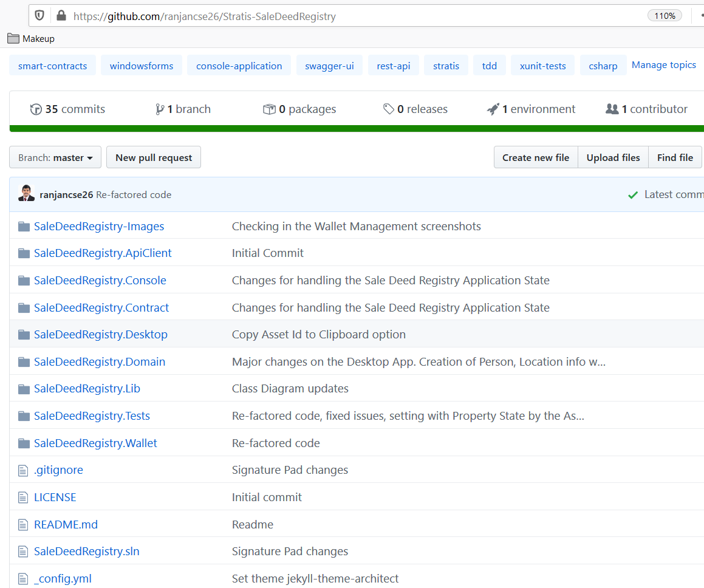Select the rest-api topic tag
Image resolution: width=704 pixels, height=588 pixels.
pyautogui.click(x=394, y=66)
